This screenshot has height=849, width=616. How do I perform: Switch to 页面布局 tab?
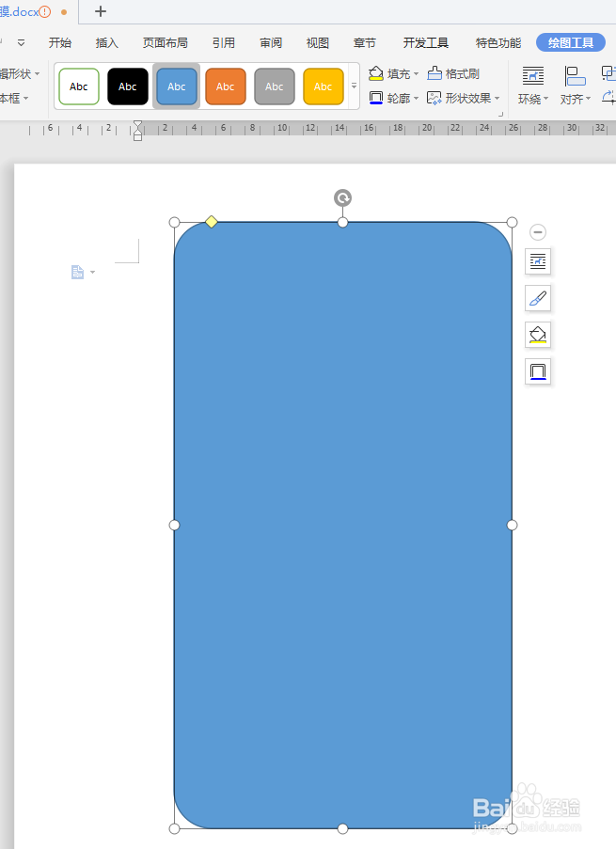166,42
